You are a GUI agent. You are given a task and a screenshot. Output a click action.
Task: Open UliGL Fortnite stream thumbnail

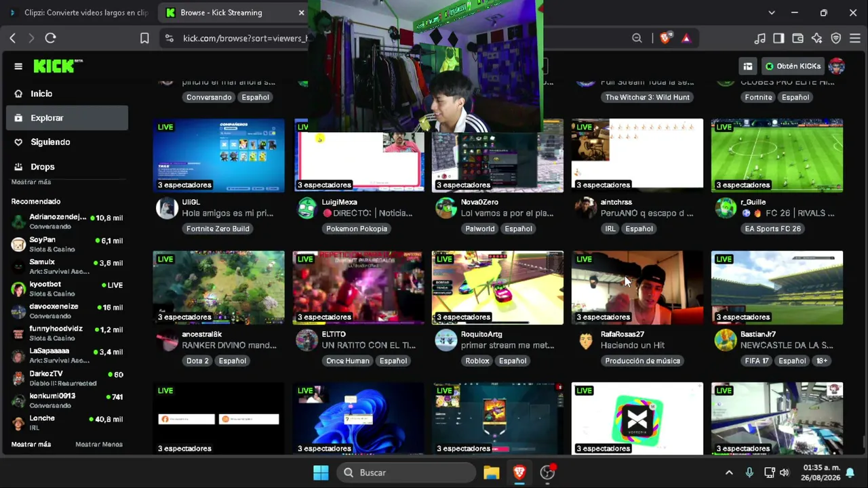pos(218,156)
